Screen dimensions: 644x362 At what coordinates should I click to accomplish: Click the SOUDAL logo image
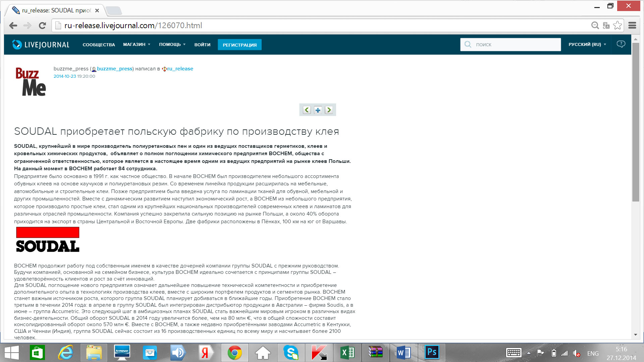pyautogui.click(x=48, y=240)
